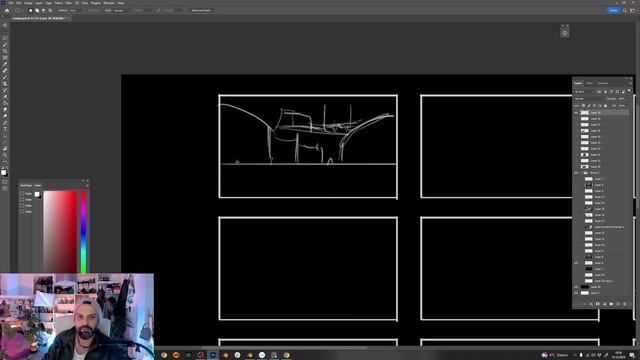Image resolution: width=640 pixels, height=360 pixels.
Task: Create a new layer with the plus icon
Action: point(618,304)
